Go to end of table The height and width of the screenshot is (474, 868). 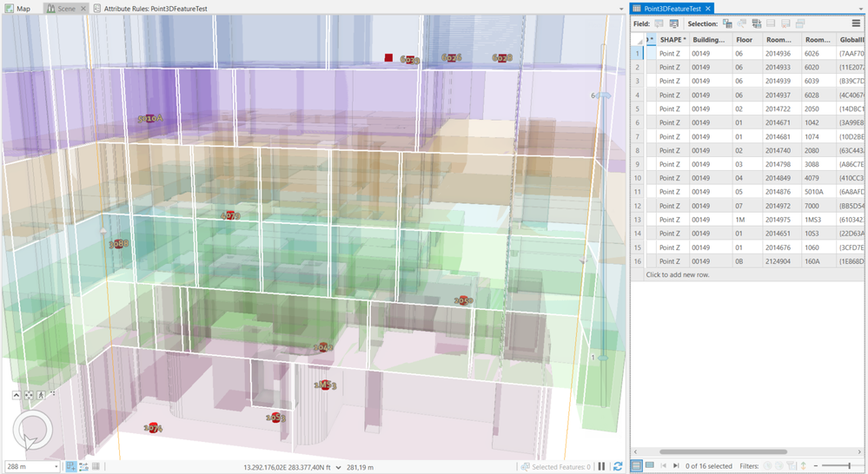click(x=676, y=465)
